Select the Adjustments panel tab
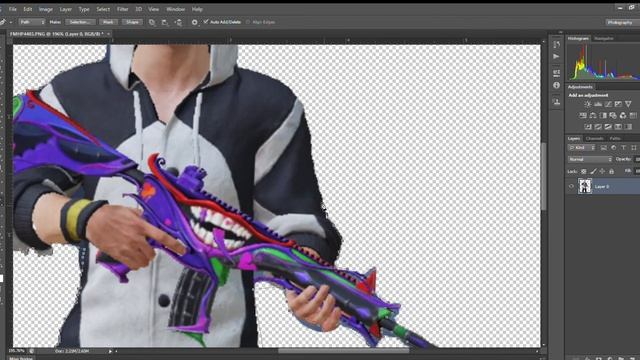The height and width of the screenshot is (360, 640). [x=580, y=87]
